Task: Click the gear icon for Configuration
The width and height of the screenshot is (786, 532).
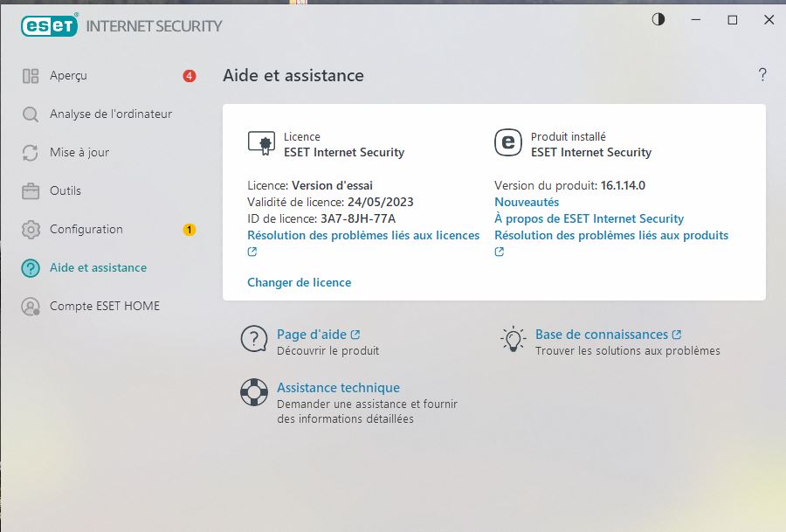Action: point(31,230)
